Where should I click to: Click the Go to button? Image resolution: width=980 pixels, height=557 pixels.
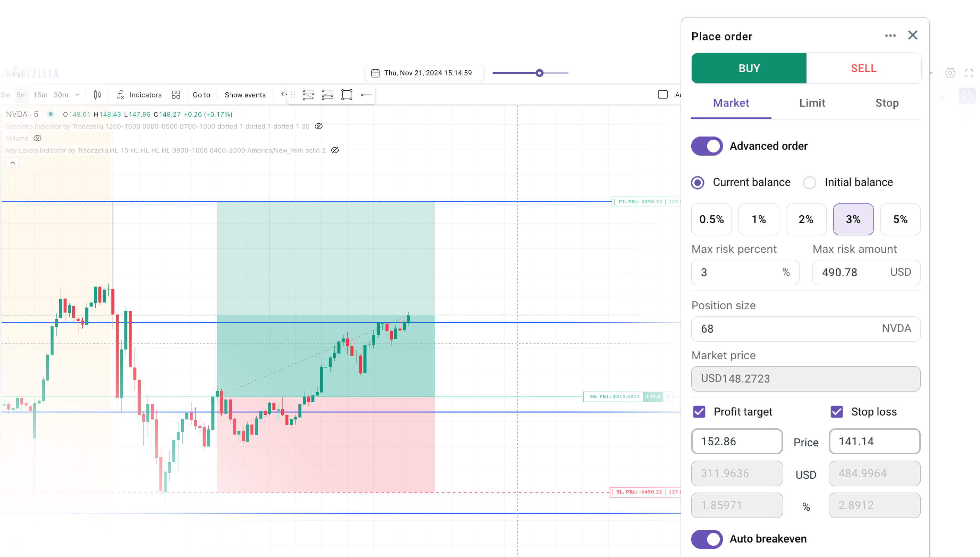pyautogui.click(x=201, y=95)
